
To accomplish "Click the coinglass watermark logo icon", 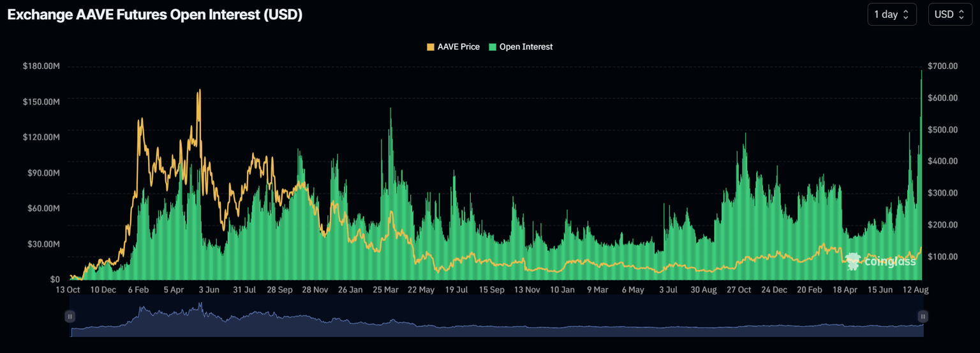I will pyautogui.click(x=853, y=260).
